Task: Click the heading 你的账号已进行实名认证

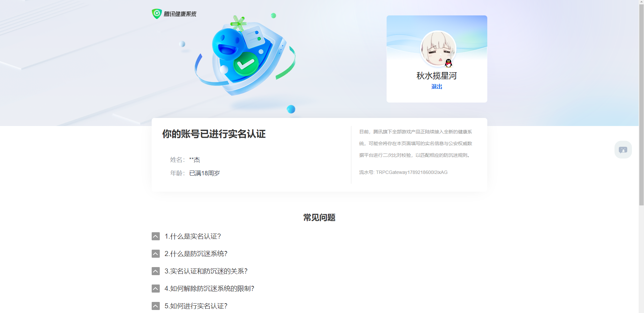Action: (x=214, y=134)
